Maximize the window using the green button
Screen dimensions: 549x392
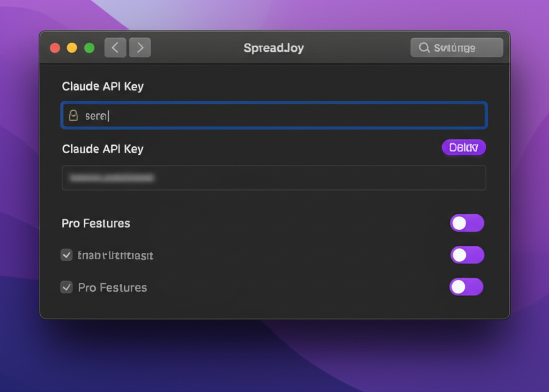tap(89, 48)
